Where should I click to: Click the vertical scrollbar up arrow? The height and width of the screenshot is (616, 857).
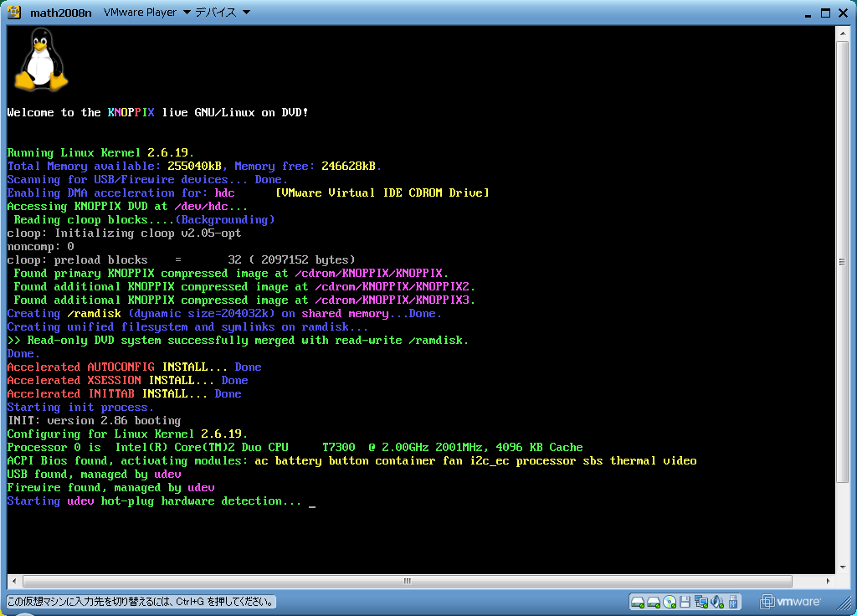tap(842, 33)
